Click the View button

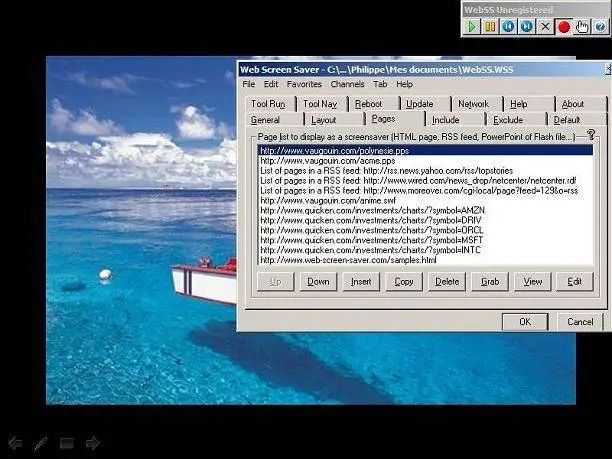[x=533, y=281]
